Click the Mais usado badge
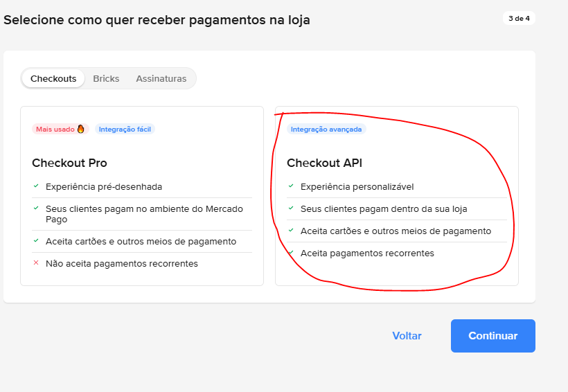Image resolution: width=568 pixels, height=392 pixels. pos(60,129)
